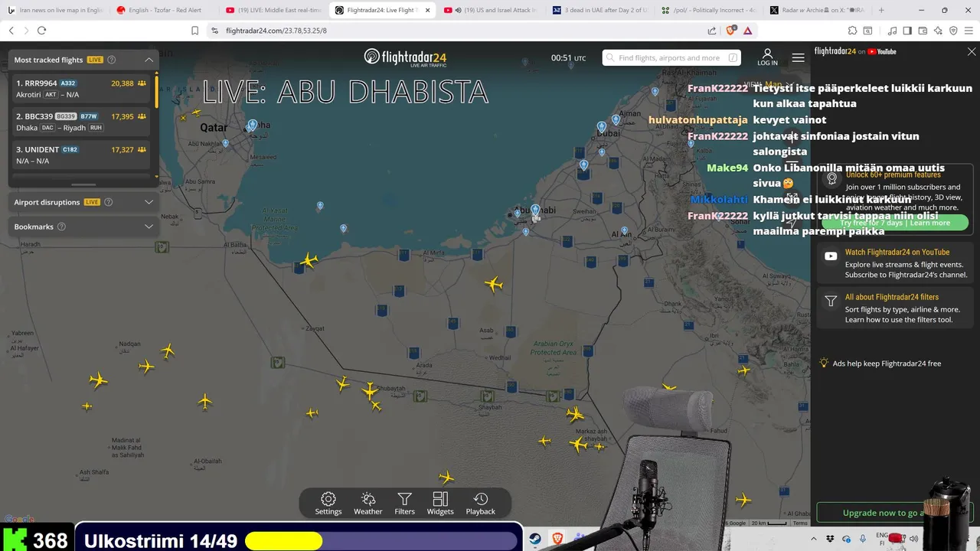
Task: Select the aircraft north of Wedhail
Action: coord(494,285)
